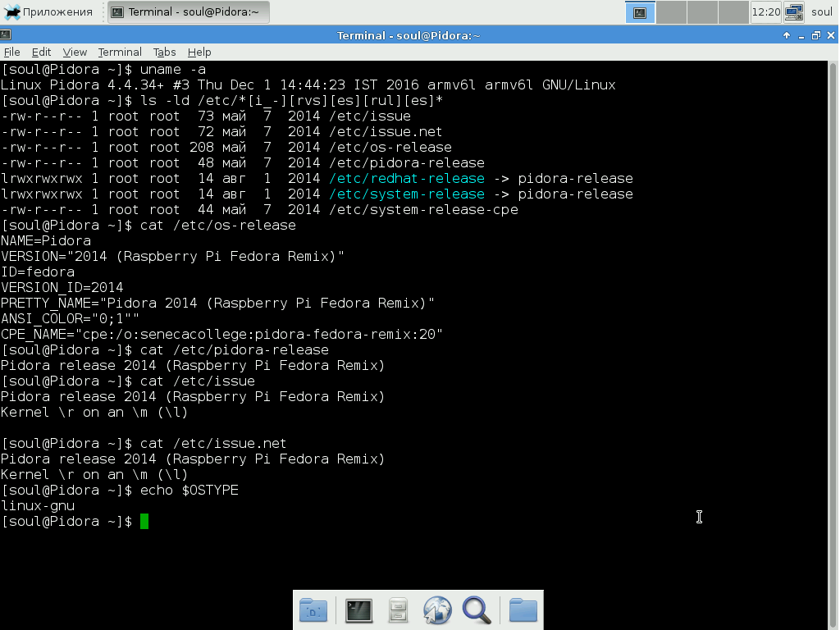Click the 'NAME=Pidora' output line
This screenshot has width=840, height=630.
coord(46,240)
